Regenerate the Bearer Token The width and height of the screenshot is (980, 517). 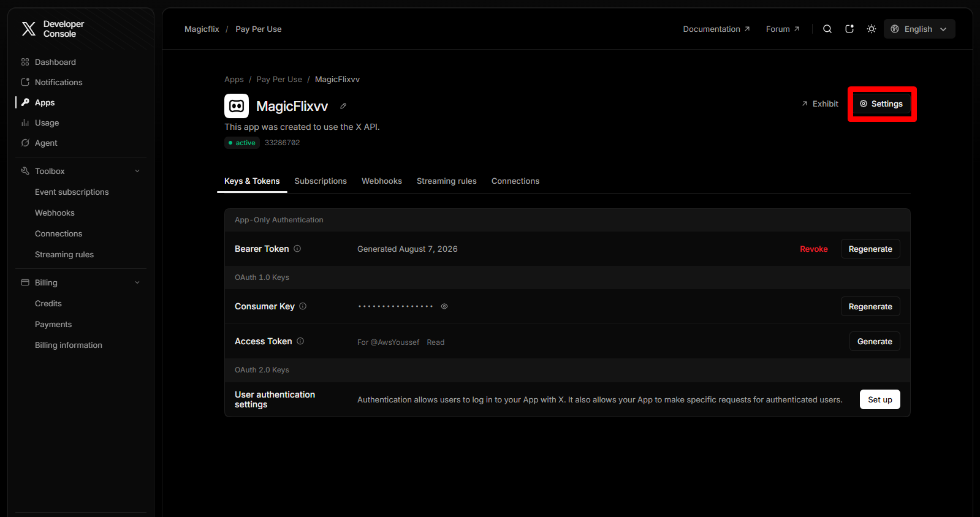point(870,249)
